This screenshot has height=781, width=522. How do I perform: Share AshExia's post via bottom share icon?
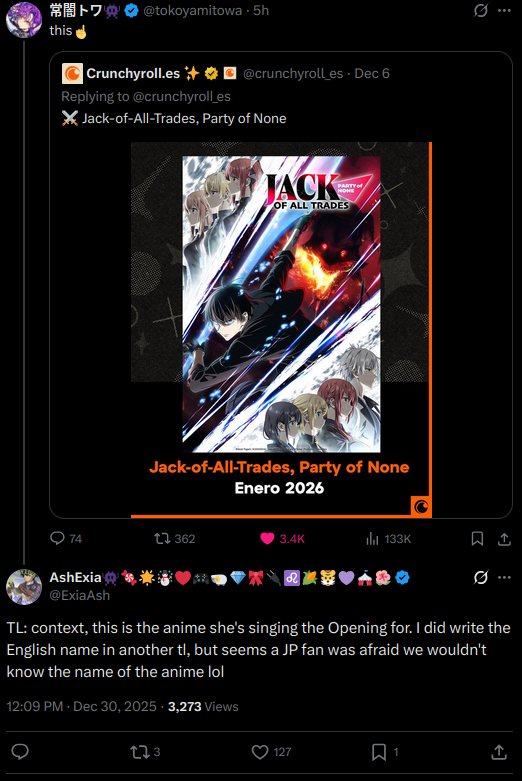[499, 752]
